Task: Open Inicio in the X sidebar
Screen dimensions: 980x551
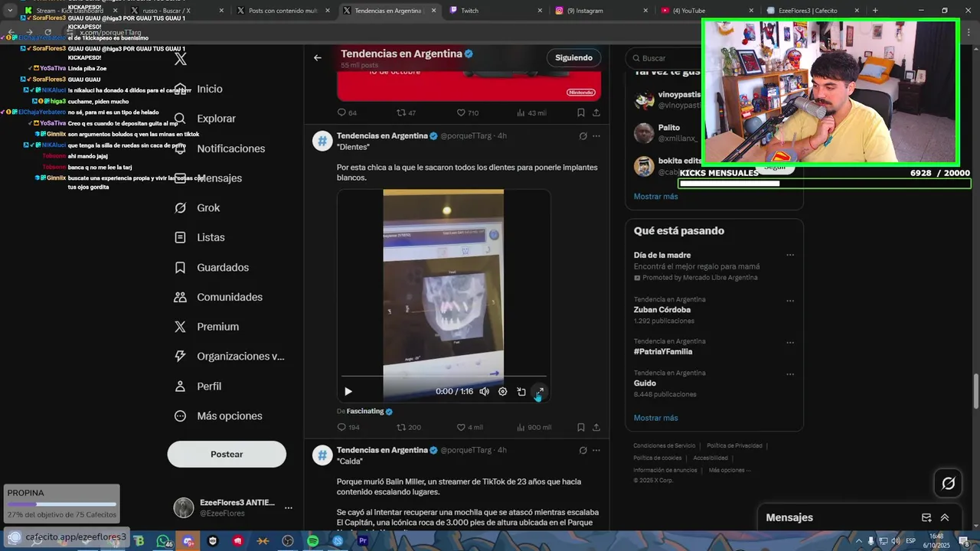Action: tap(199, 89)
